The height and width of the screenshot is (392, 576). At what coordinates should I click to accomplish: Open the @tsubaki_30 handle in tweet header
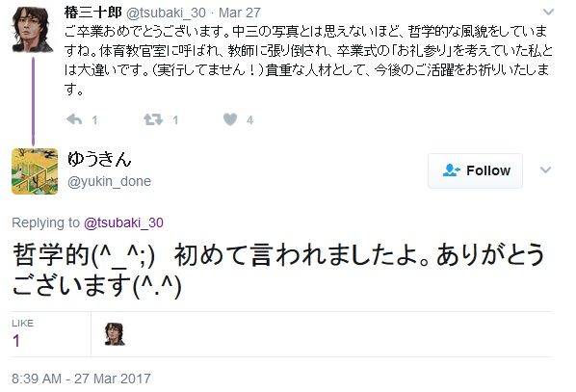(166, 13)
